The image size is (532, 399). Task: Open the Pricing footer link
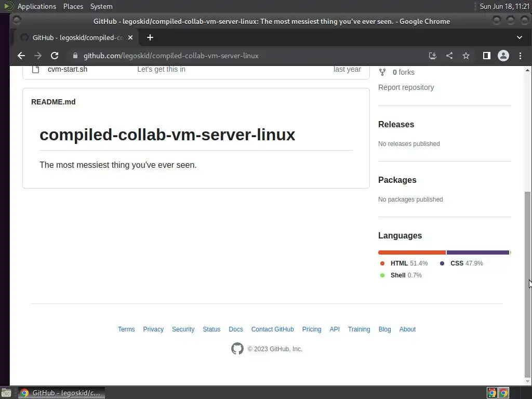click(312, 329)
